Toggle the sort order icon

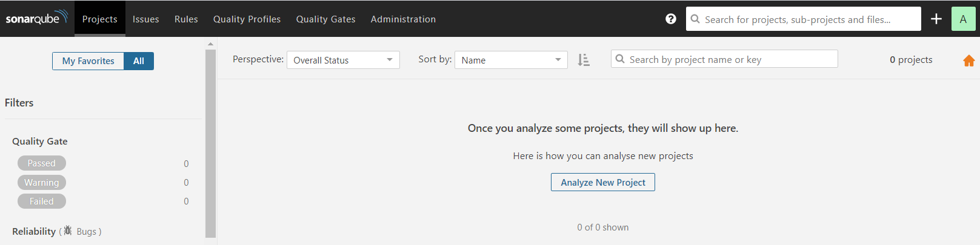584,60
